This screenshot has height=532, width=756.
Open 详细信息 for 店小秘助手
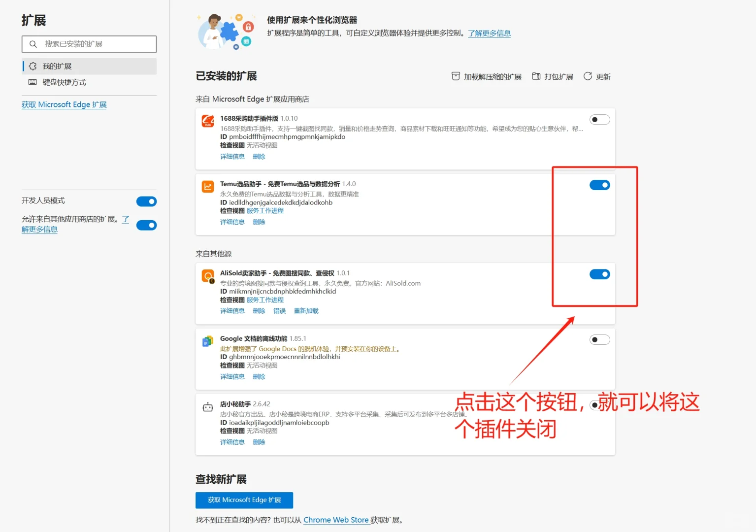point(232,442)
